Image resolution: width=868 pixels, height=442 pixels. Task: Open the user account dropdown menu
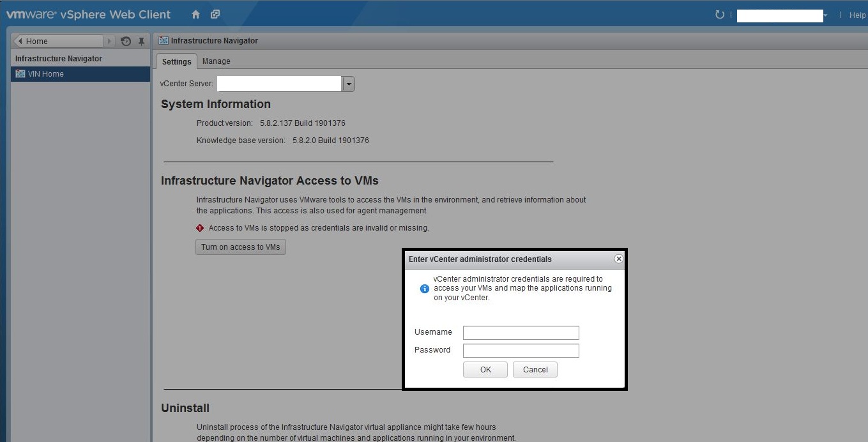[x=825, y=15]
